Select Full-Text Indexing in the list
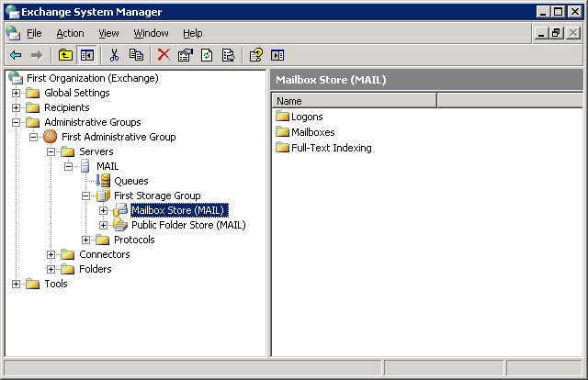 click(331, 148)
